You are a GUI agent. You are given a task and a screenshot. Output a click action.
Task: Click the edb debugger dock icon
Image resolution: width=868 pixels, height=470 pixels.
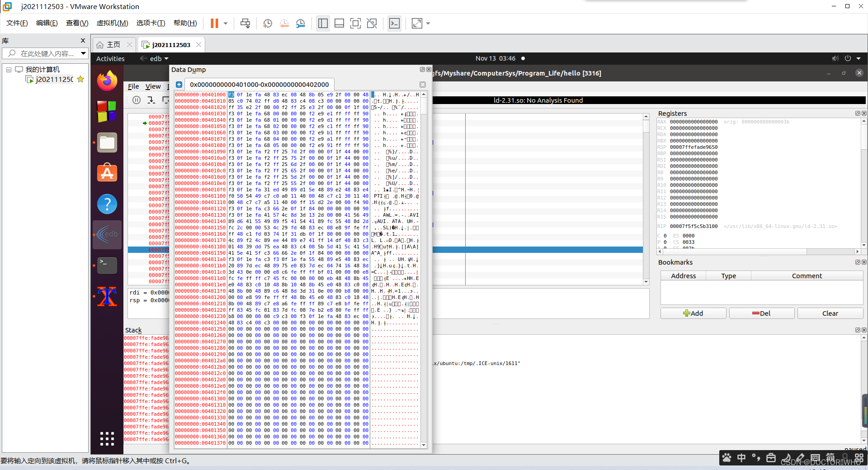click(x=107, y=234)
